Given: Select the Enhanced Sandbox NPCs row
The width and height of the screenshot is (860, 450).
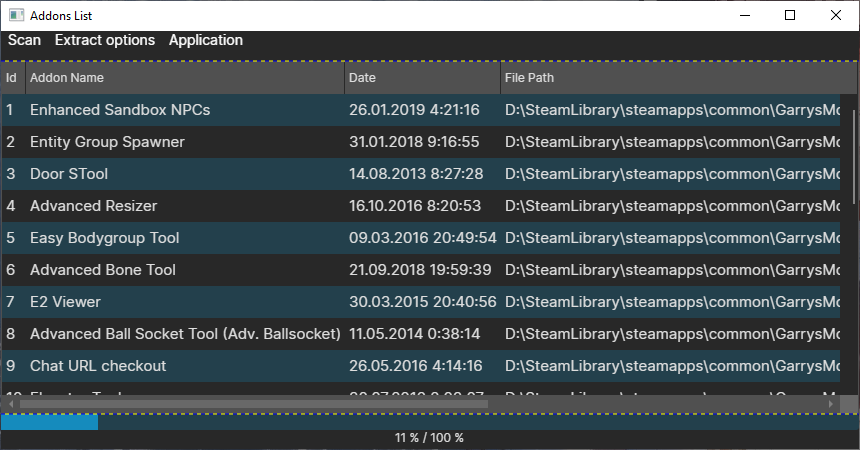Looking at the screenshot, I should tap(120, 110).
